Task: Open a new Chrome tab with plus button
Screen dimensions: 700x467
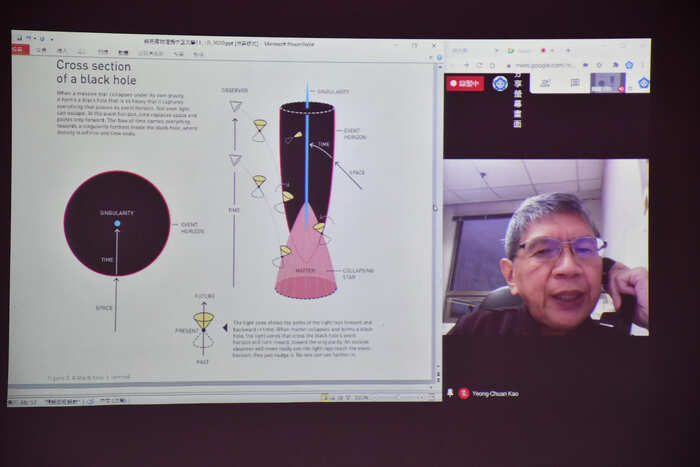Action: click(x=568, y=50)
